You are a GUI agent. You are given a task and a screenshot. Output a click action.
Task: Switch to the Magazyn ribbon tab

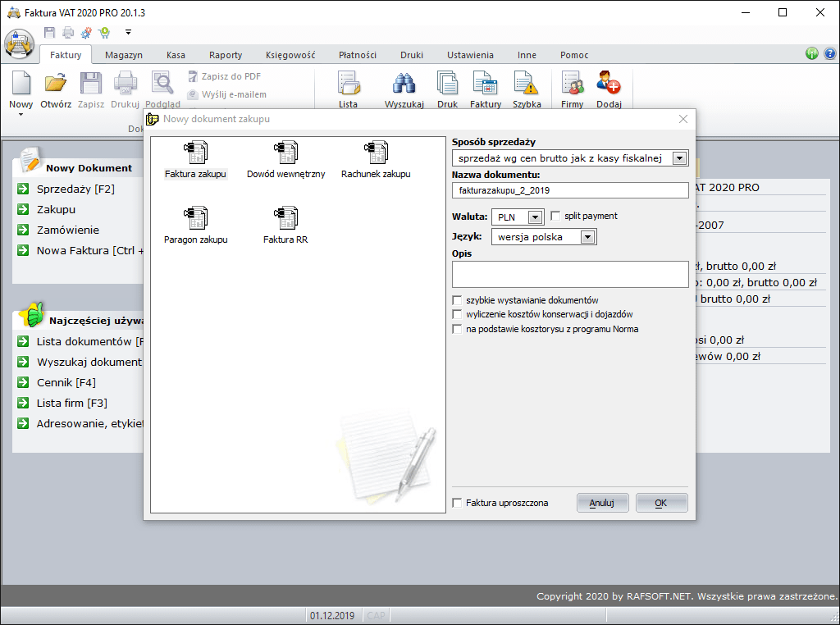(123, 55)
